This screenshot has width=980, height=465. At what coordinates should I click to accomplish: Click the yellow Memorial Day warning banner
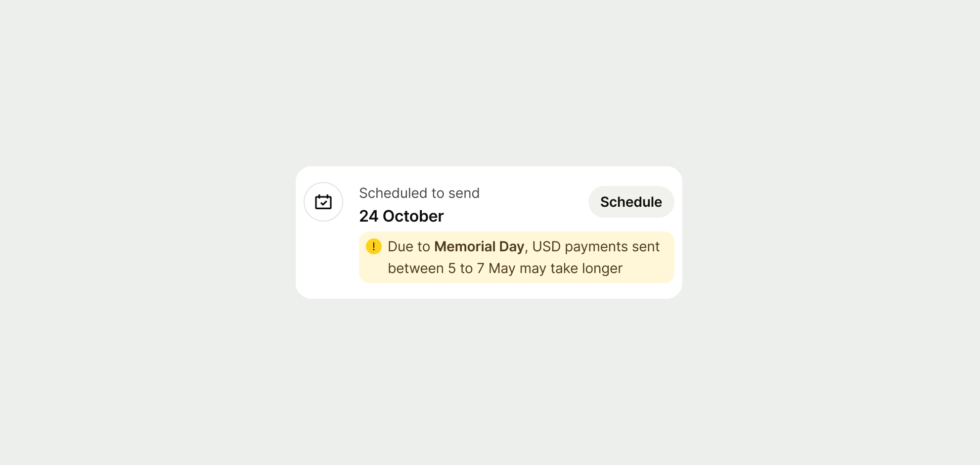tap(517, 257)
